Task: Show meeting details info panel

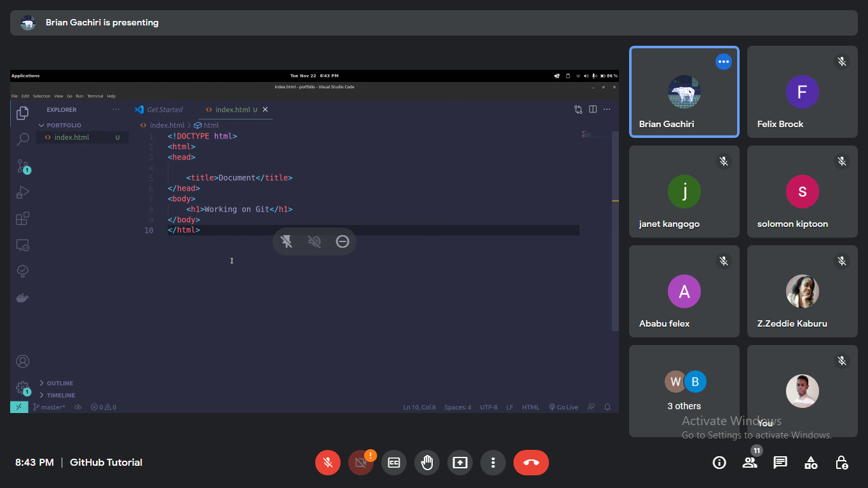Action: click(x=719, y=463)
